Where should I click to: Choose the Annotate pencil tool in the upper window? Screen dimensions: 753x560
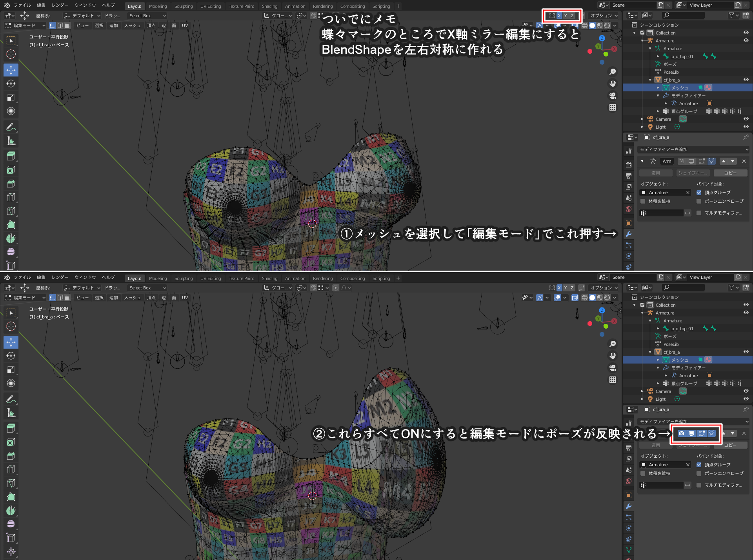point(11,127)
